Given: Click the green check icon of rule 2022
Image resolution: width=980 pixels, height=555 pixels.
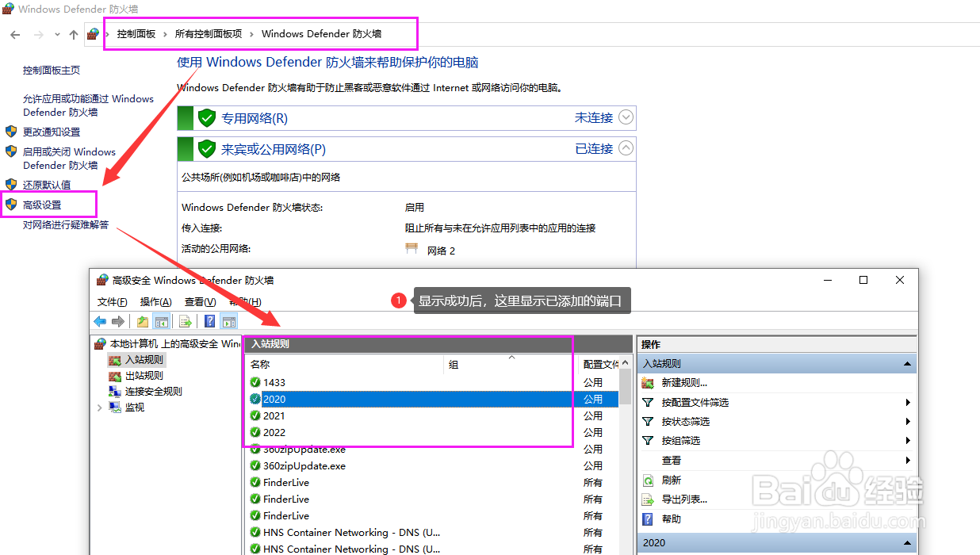Looking at the screenshot, I should pyautogui.click(x=255, y=432).
